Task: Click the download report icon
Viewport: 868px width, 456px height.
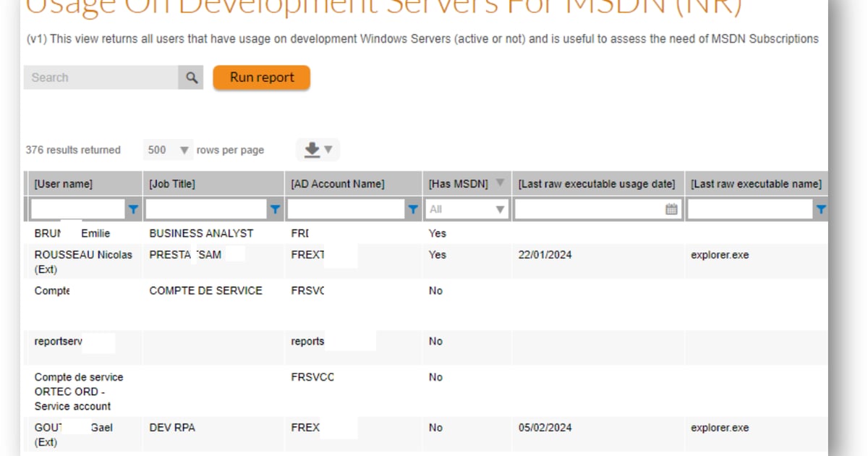Action: 311,149
